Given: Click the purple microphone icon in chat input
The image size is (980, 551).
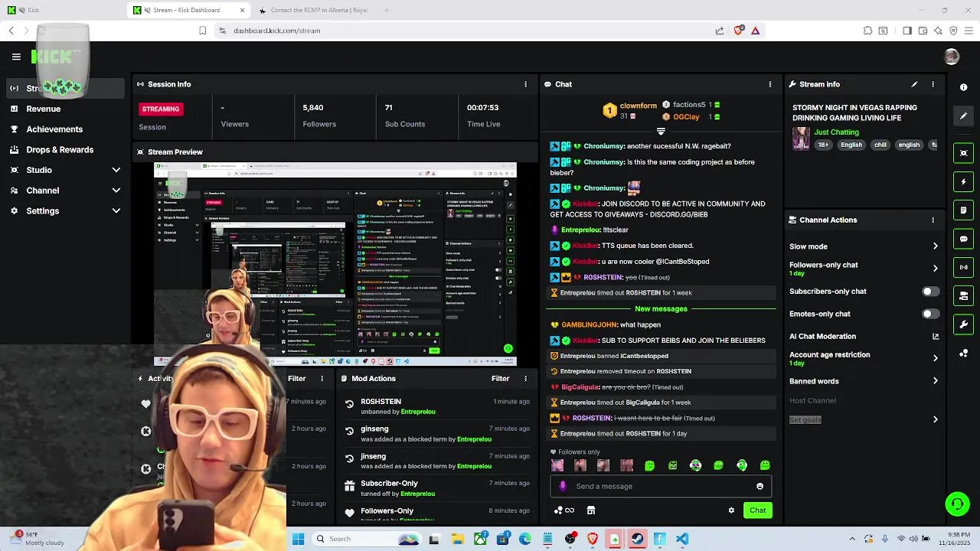Looking at the screenshot, I should click(x=563, y=486).
